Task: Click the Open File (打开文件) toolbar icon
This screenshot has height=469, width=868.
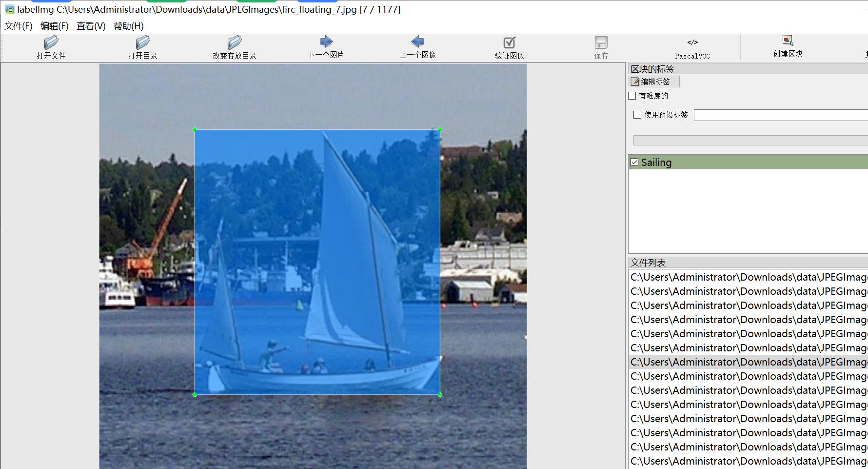Action: coord(51,42)
